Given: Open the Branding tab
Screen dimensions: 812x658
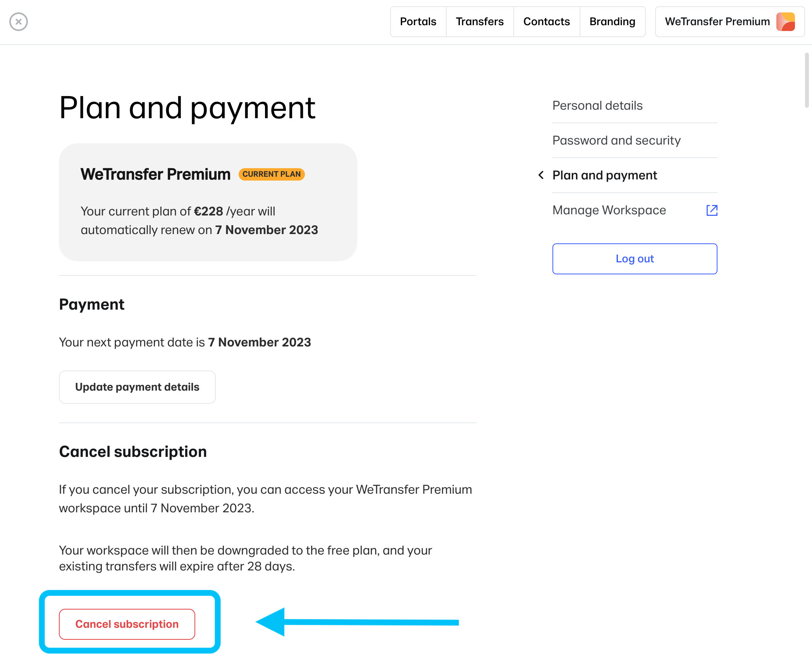Looking at the screenshot, I should click(612, 22).
